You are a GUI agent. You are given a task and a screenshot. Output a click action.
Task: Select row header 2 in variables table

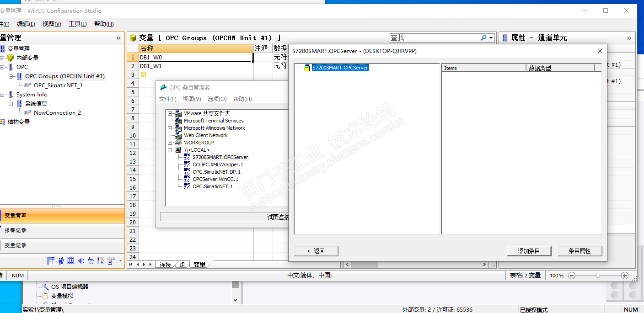[x=133, y=66]
